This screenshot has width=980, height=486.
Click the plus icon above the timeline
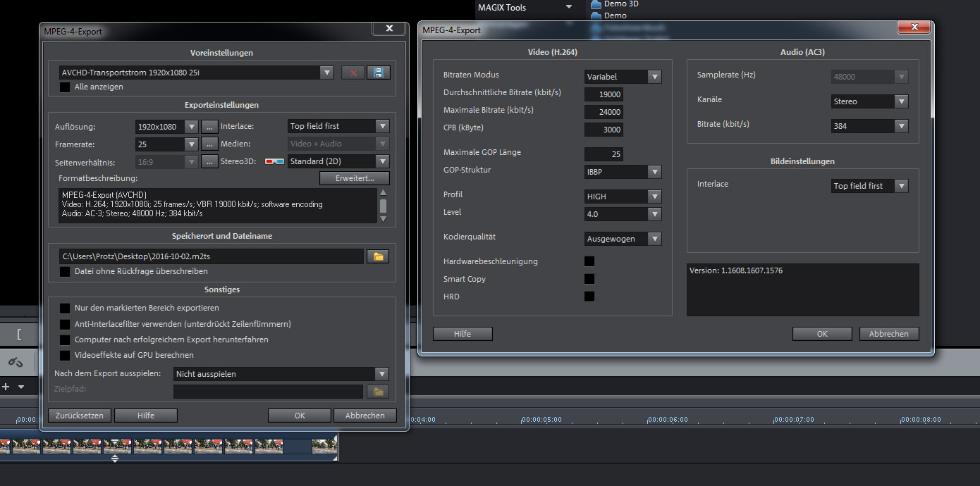tap(6, 387)
